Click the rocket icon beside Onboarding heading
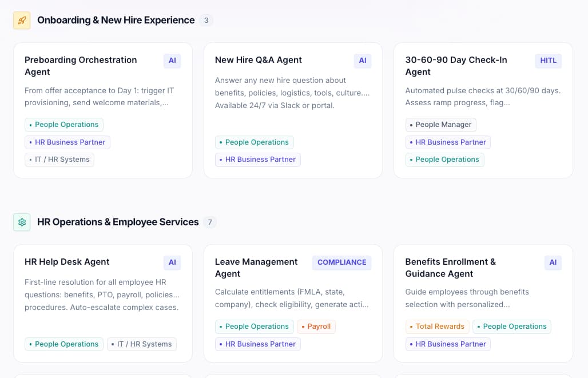 tap(22, 20)
